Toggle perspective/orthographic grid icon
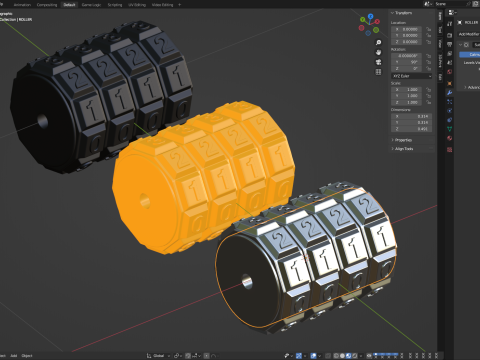 pyautogui.click(x=378, y=72)
